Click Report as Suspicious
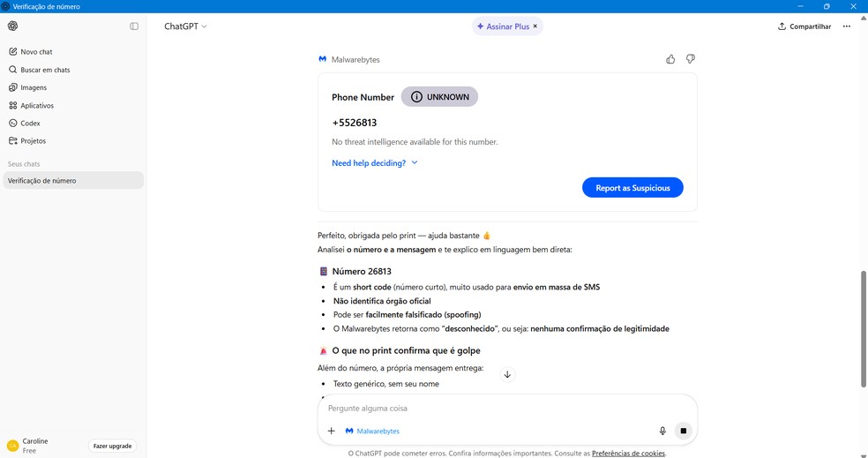The height and width of the screenshot is (458, 868). tap(632, 188)
